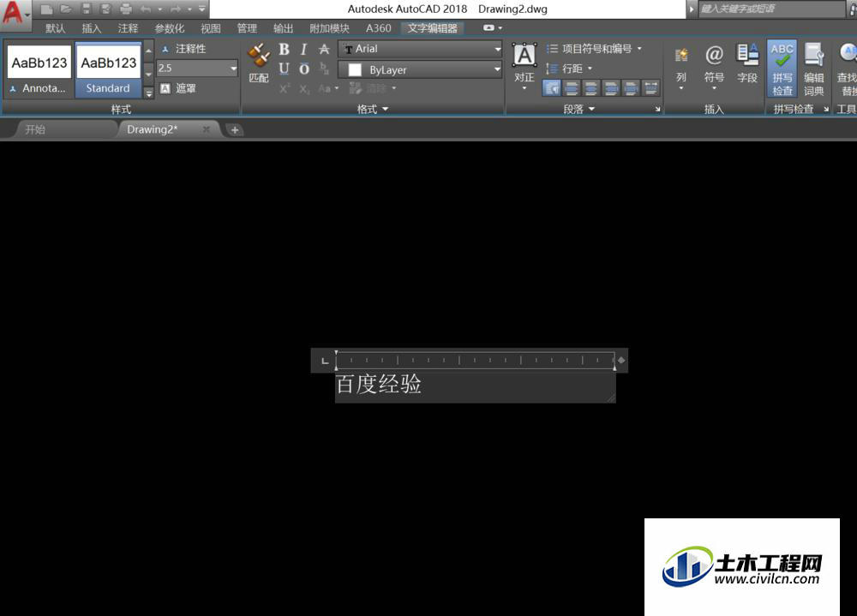This screenshot has width=857, height=616.
Task: Switch to the A360 ribbon tab
Action: tap(378, 28)
